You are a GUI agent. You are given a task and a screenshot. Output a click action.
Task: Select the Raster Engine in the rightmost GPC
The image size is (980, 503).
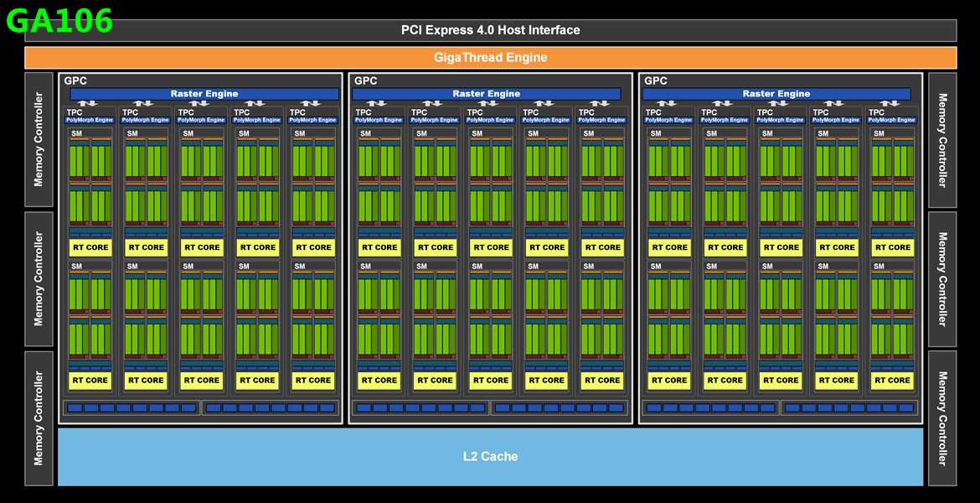point(776,94)
